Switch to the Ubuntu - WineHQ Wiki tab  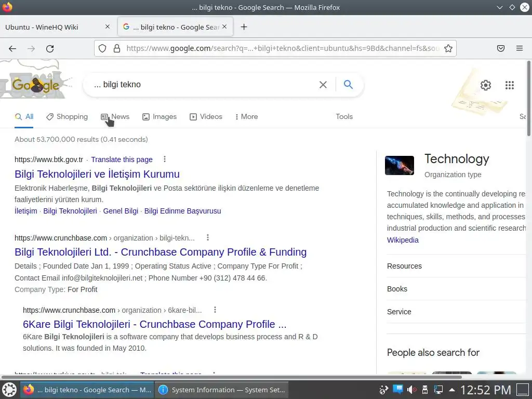click(x=58, y=27)
